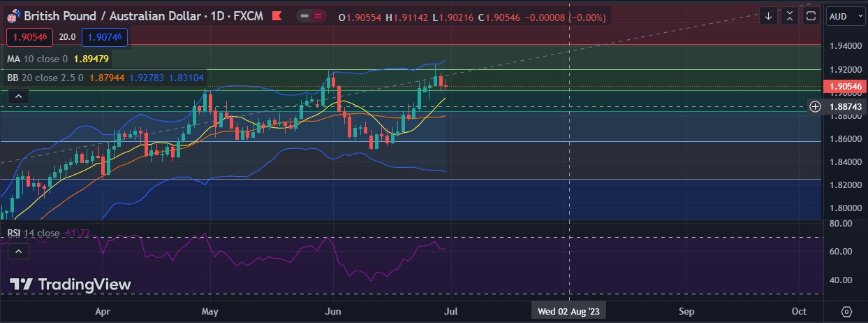
Task: Collapse the RSI pane legend chevron
Action: click(18, 251)
